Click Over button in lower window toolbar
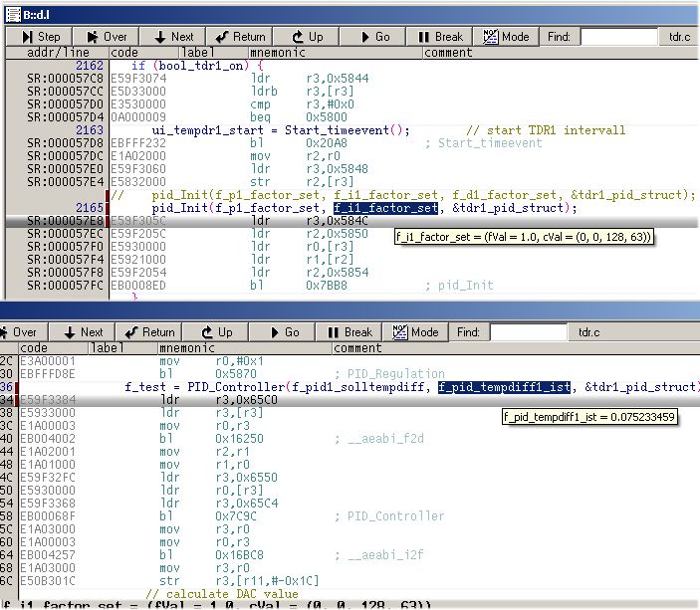The height and width of the screenshot is (610, 700). [23, 332]
